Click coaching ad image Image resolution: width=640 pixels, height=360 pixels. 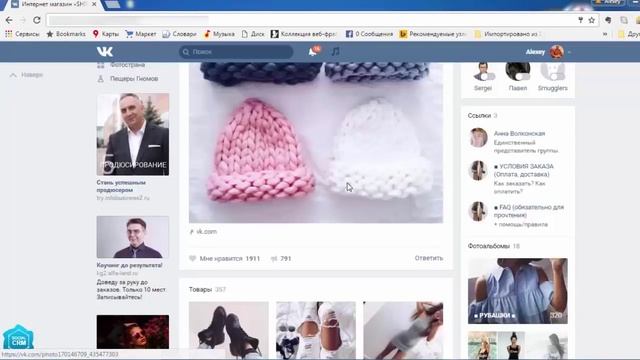(x=133, y=237)
